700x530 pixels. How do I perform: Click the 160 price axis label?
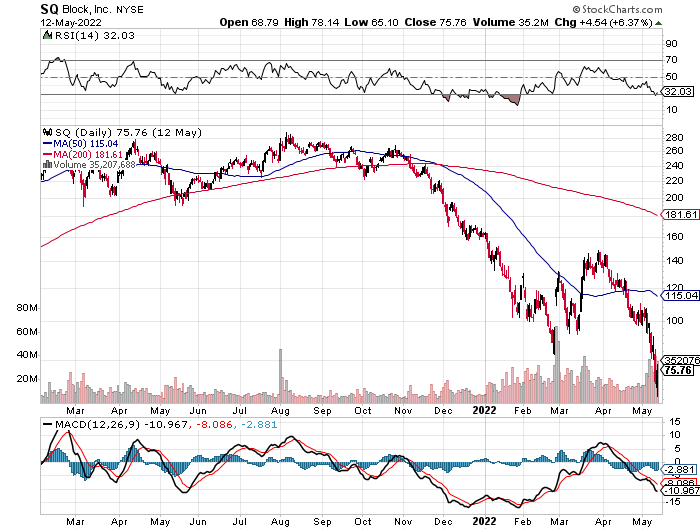674,236
